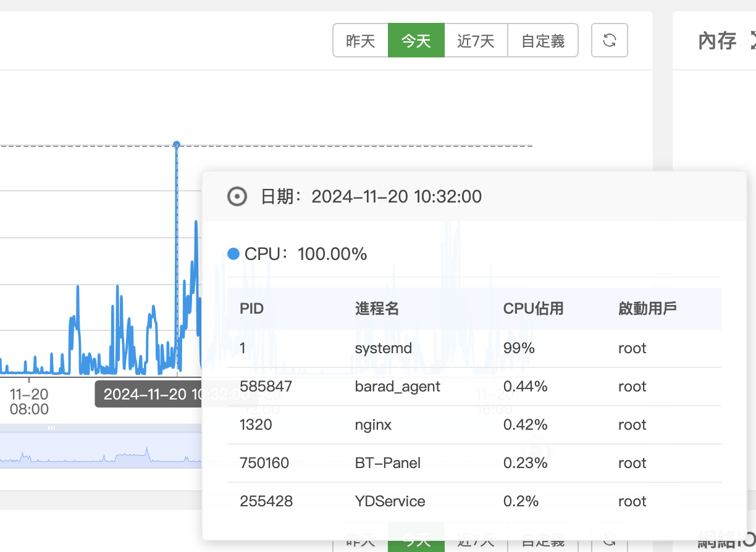The image size is (756, 552).
Task: Select the systemd process row
Action: pyautogui.click(x=474, y=348)
